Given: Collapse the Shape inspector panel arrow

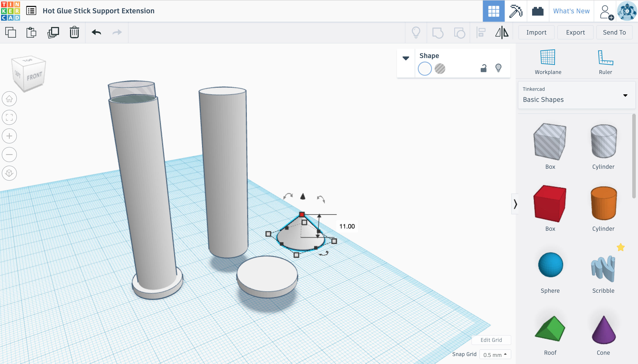Looking at the screenshot, I should click(x=406, y=58).
